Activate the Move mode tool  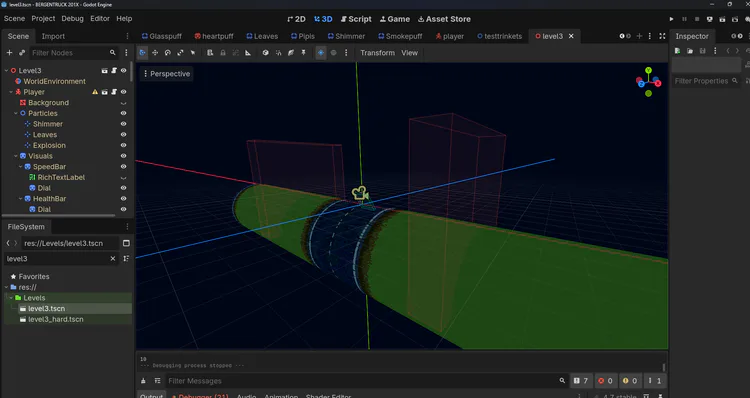click(155, 53)
